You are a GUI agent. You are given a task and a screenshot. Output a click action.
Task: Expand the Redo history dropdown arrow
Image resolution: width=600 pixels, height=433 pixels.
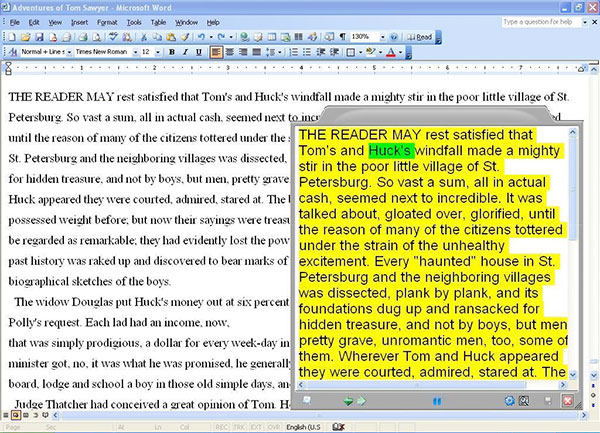pyautogui.click(x=231, y=37)
